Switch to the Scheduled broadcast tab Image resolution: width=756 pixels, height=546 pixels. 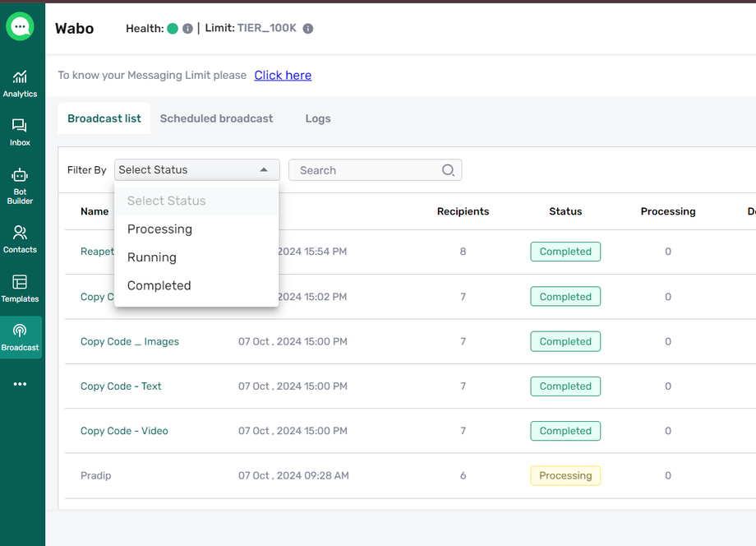point(216,118)
